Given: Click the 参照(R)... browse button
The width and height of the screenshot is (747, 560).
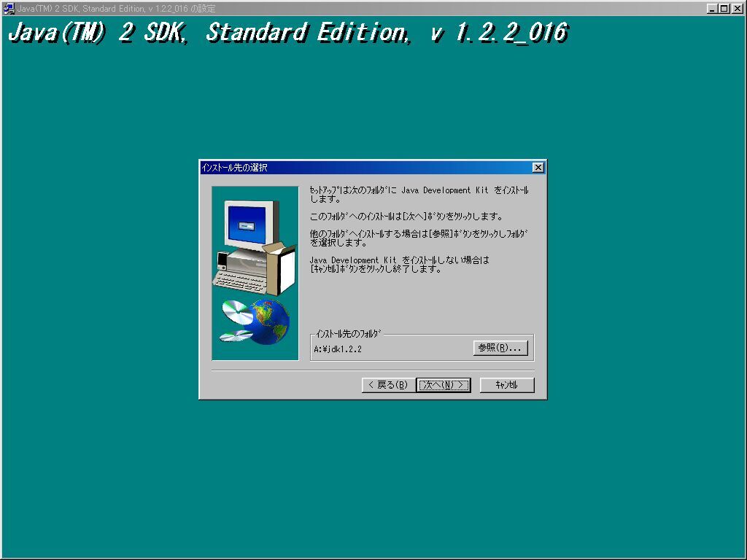Looking at the screenshot, I should pyautogui.click(x=500, y=348).
